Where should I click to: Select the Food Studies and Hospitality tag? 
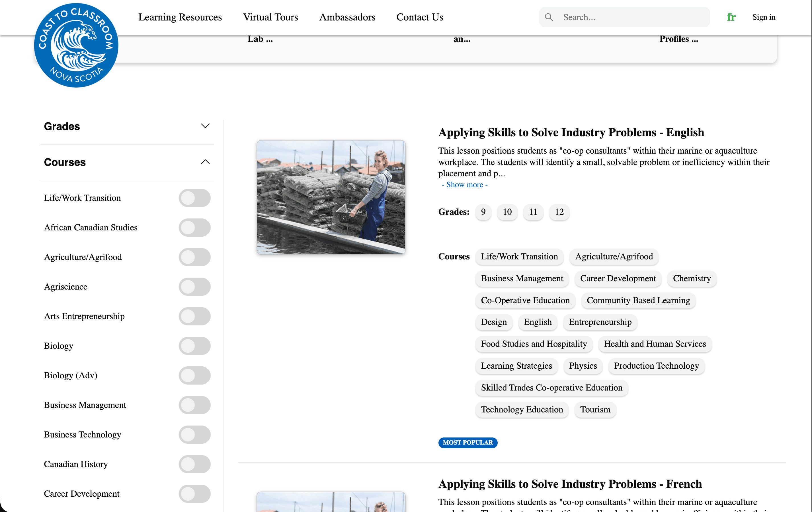pos(534,344)
